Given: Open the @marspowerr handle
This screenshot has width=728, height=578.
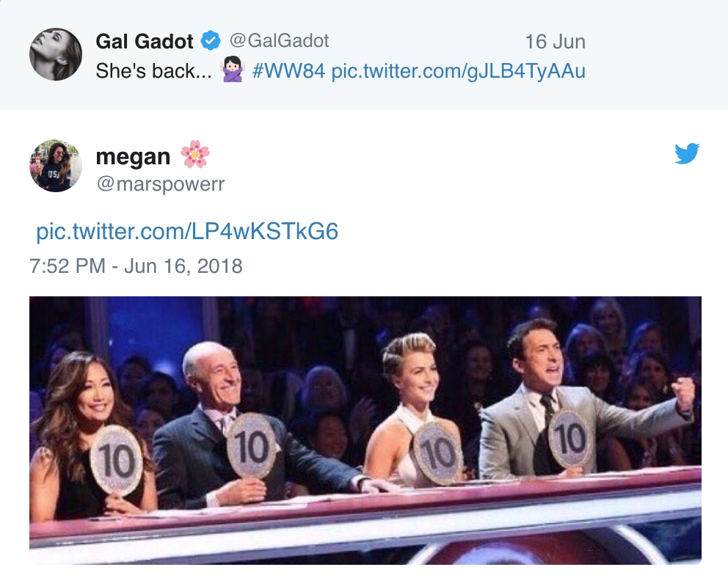Looking at the screenshot, I should (160, 183).
